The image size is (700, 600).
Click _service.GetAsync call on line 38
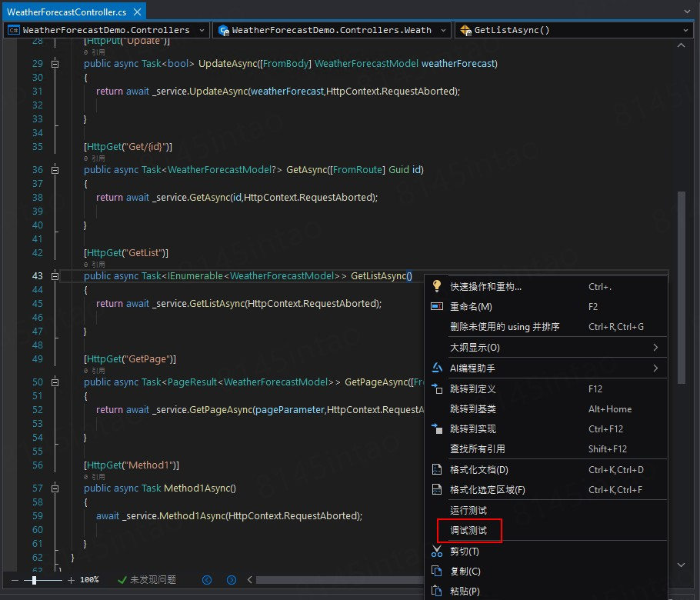[x=192, y=198]
